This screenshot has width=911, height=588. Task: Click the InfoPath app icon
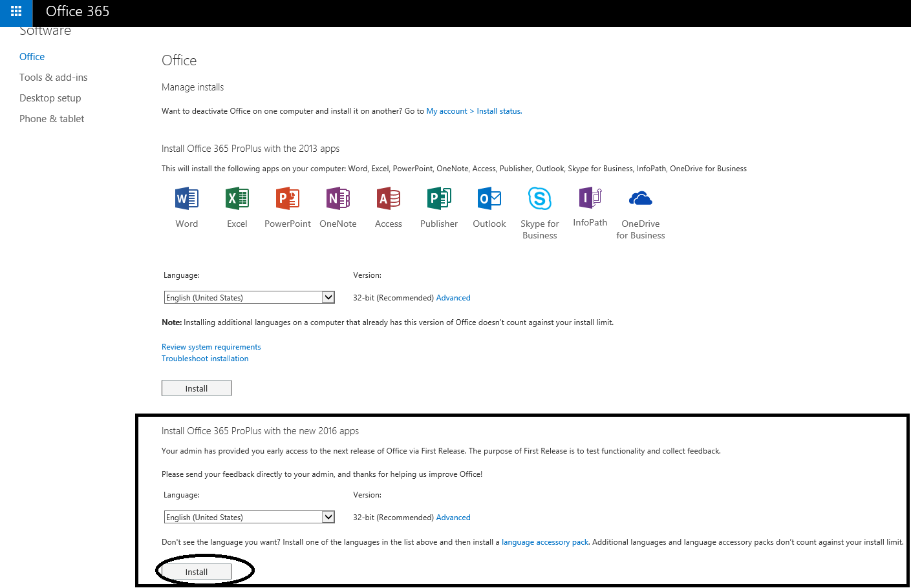point(590,198)
